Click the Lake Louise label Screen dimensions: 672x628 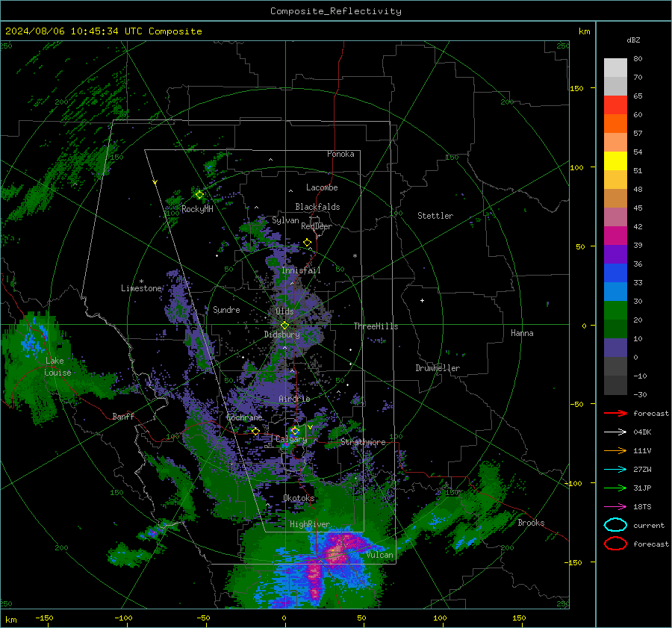click(57, 367)
